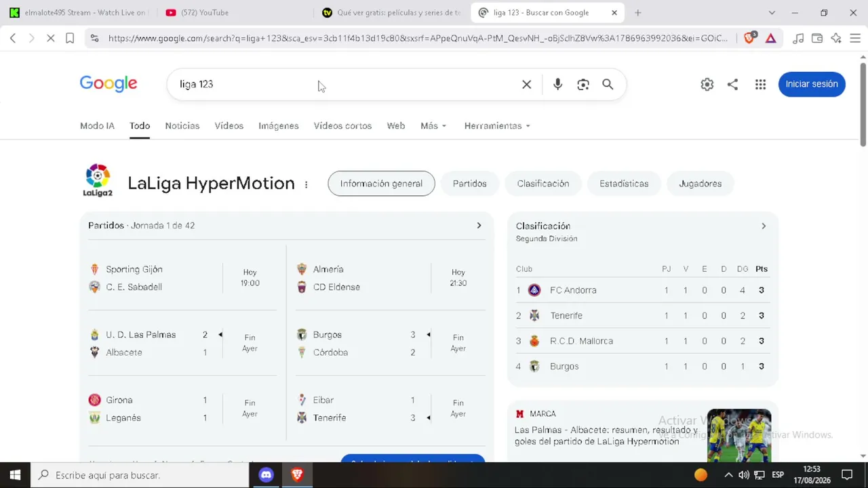Select the Noticias search tab

tap(182, 126)
